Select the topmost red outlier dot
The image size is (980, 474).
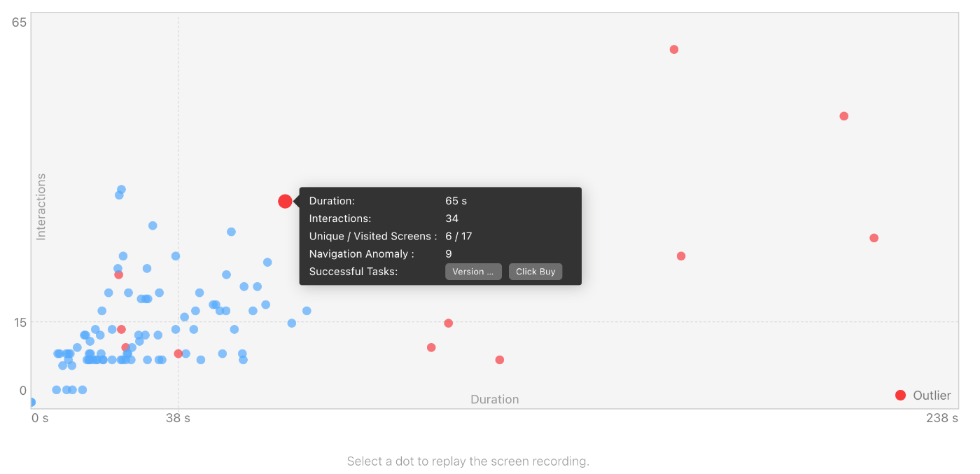tap(674, 50)
